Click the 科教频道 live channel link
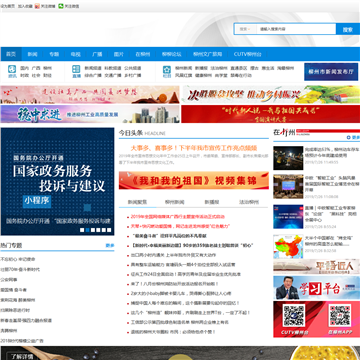 tap(113, 68)
